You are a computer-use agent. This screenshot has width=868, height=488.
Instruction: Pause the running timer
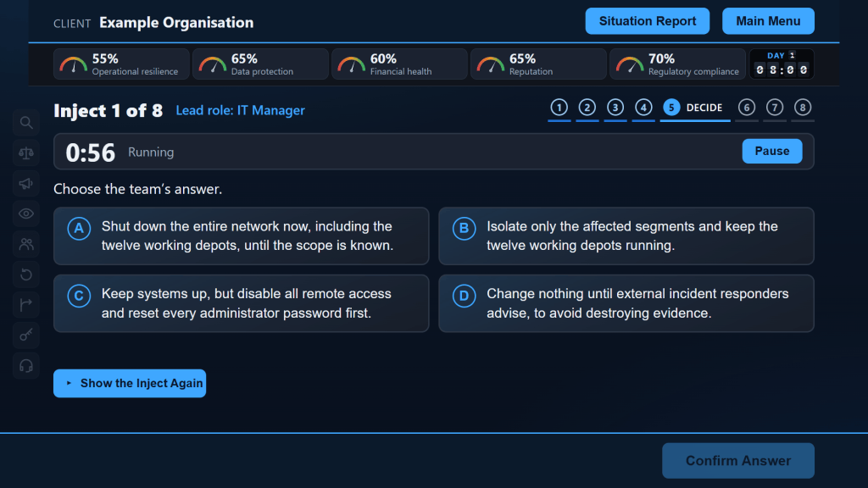point(771,151)
